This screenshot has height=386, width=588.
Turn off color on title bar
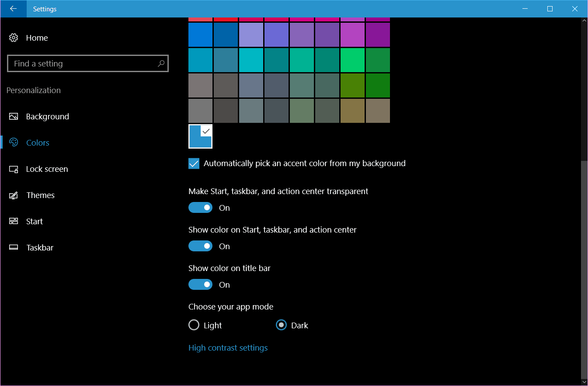(x=200, y=284)
